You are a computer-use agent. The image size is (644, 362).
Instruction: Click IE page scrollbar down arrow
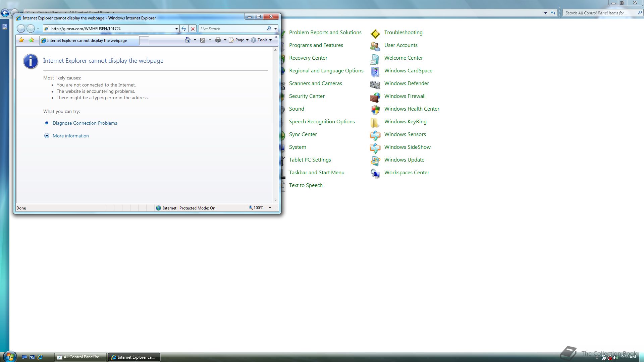[x=275, y=200]
